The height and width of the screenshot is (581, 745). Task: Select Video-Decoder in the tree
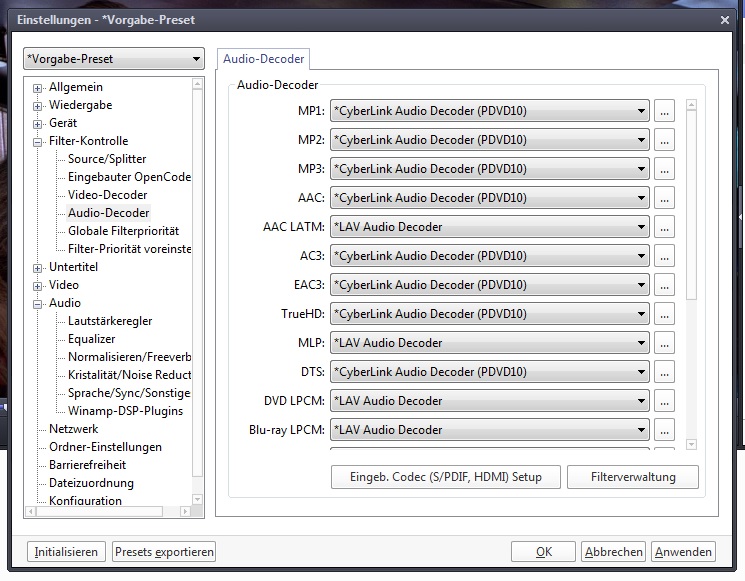[x=107, y=195]
